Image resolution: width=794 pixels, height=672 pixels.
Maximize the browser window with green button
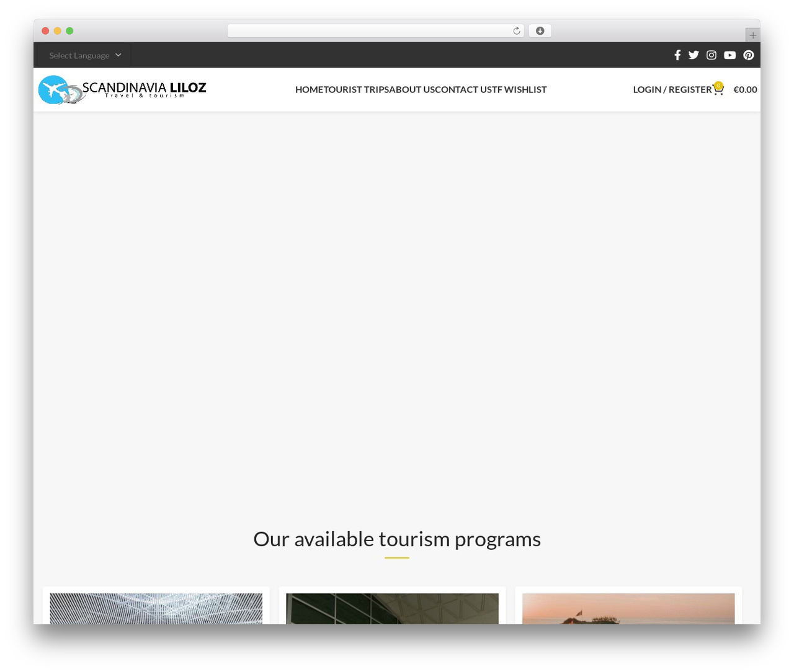coord(69,31)
